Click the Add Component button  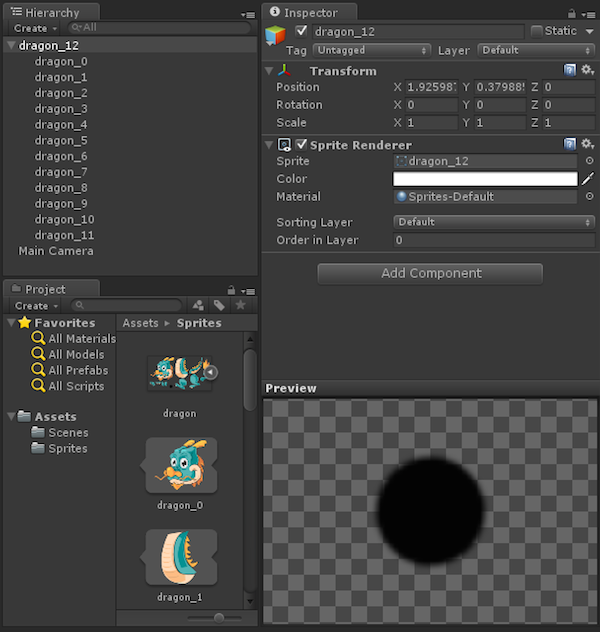pyautogui.click(x=430, y=273)
